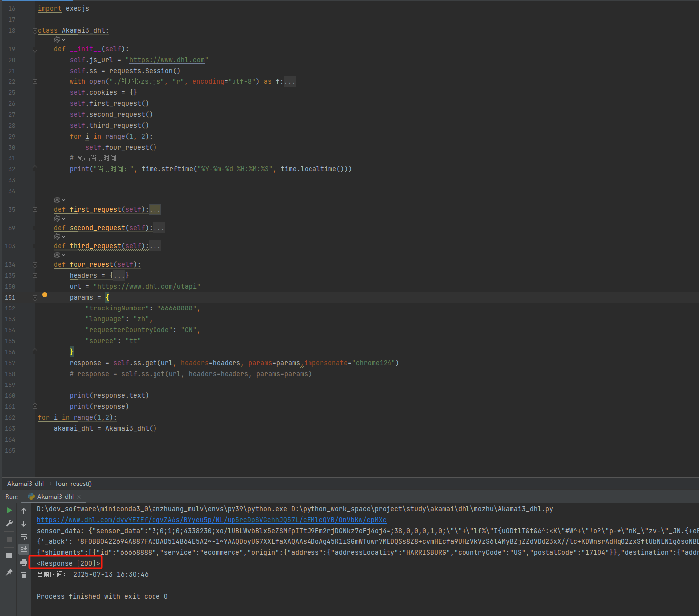Viewport: 699px width, 616px height.
Task: Open the restore layout icon in Run panel
Action: [x=9, y=556]
